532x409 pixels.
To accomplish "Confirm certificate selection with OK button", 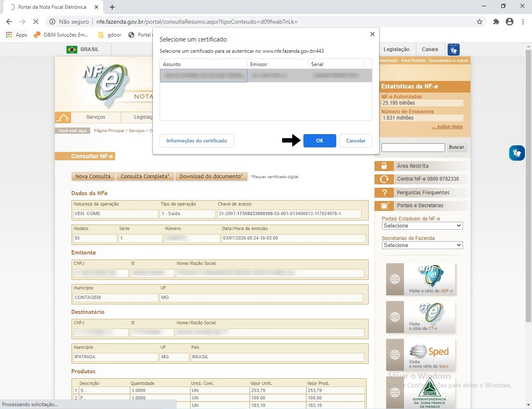I will click(x=320, y=141).
